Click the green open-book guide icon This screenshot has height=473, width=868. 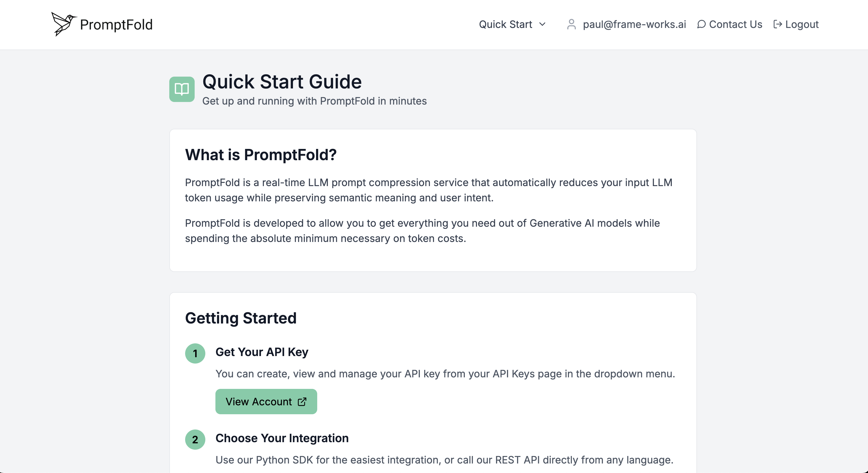[182, 89]
